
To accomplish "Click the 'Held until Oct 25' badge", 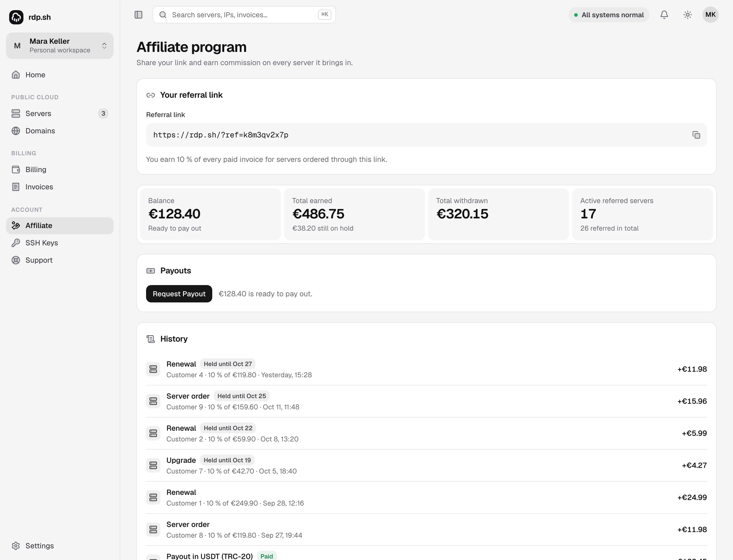I will pyautogui.click(x=242, y=396).
